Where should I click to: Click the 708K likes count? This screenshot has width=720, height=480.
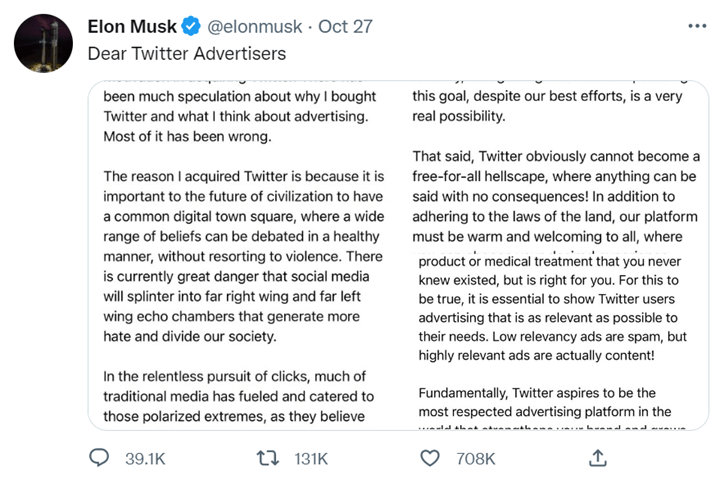[476, 458]
